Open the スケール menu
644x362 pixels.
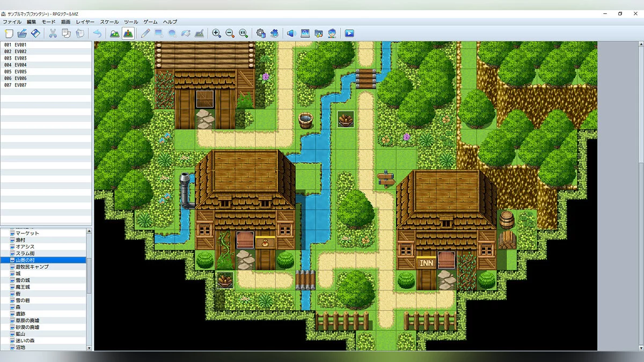pos(109,22)
